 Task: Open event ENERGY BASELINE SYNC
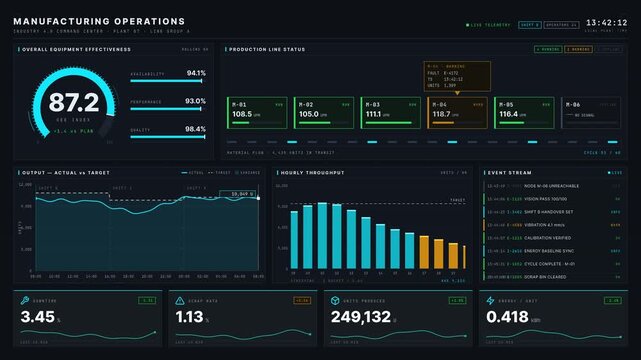(553, 251)
